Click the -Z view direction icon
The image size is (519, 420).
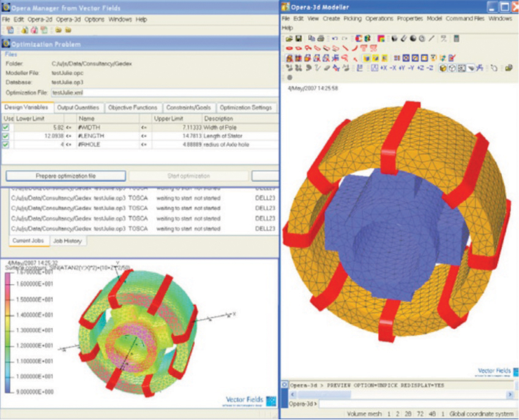[429, 68]
